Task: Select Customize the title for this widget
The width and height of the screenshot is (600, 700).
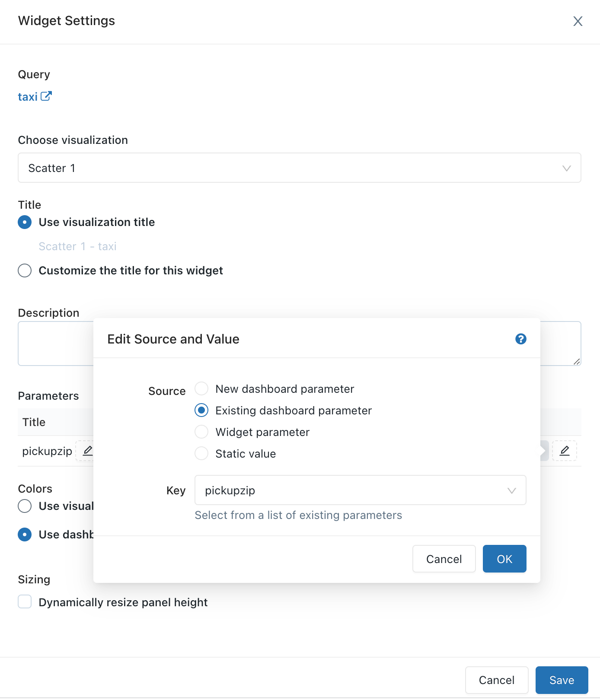Action: pos(25,270)
